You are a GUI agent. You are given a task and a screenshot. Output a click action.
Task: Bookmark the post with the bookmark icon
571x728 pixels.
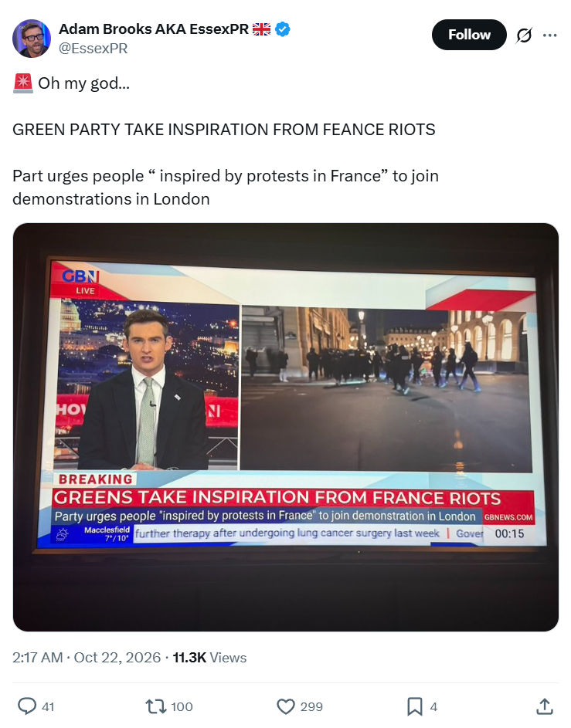415,706
